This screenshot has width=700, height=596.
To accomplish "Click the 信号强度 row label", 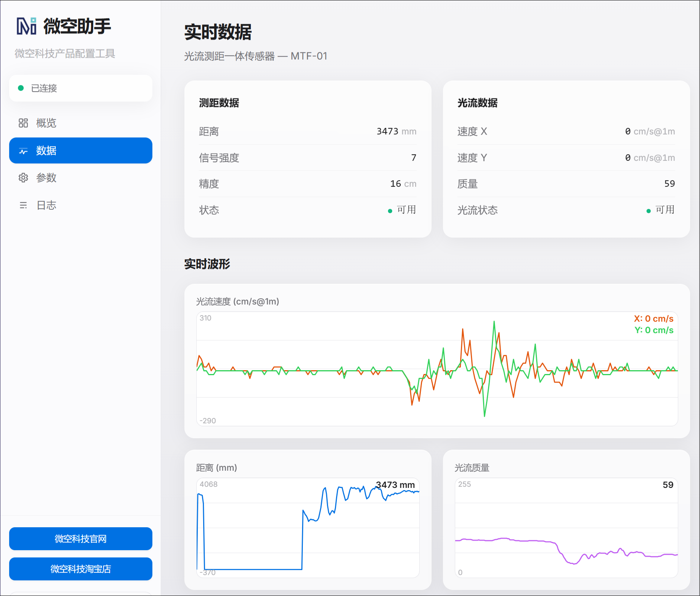I will point(219,158).
